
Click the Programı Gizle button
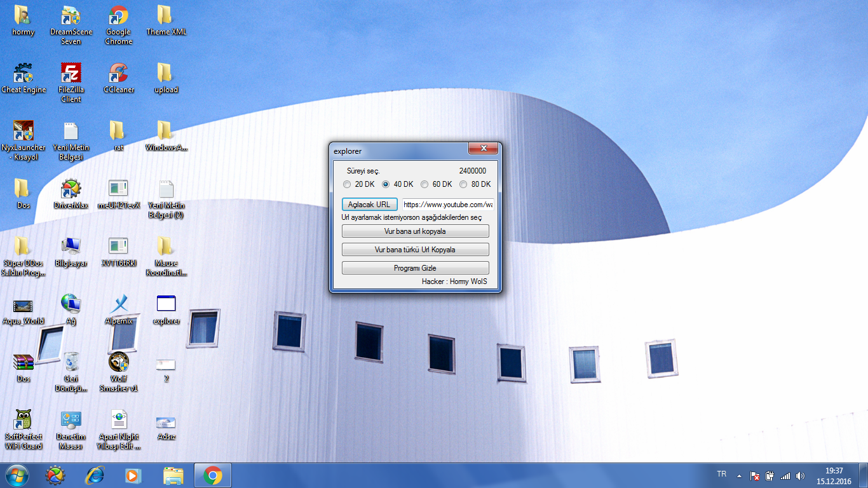point(416,268)
